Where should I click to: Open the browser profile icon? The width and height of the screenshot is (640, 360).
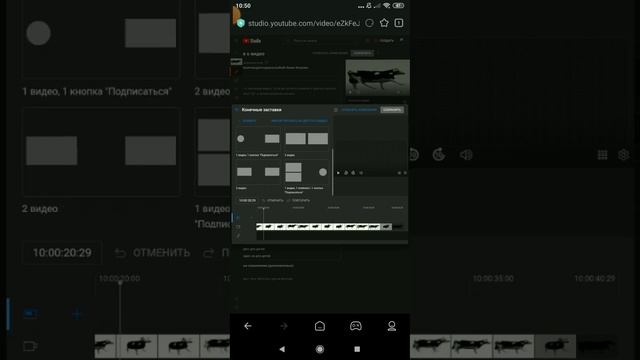391,326
